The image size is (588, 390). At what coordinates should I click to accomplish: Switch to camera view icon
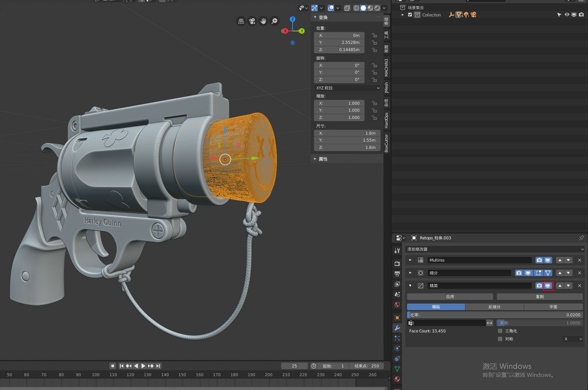click(252, 21)
